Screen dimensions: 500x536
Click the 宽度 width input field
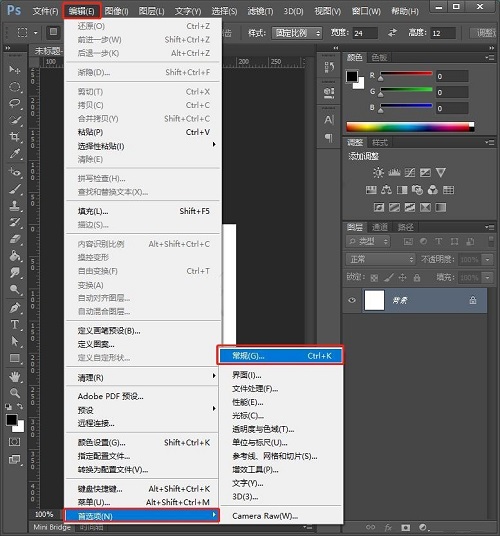coord(365,33)
